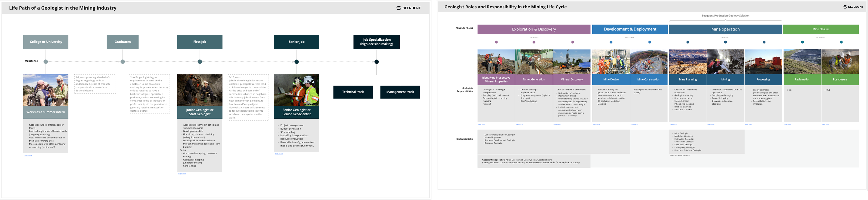Open the Mineral Discovery photo
The image size is (868, 200).
pos(571,62)
